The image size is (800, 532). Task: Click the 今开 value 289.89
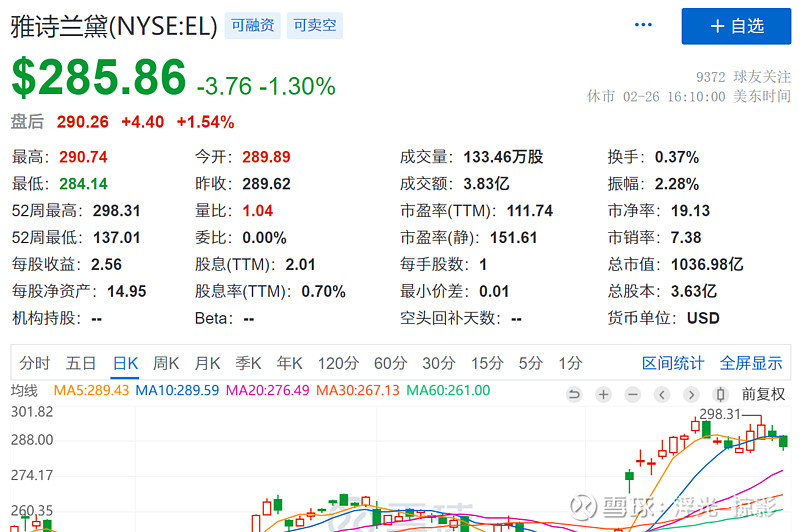(x=266, y=157)
